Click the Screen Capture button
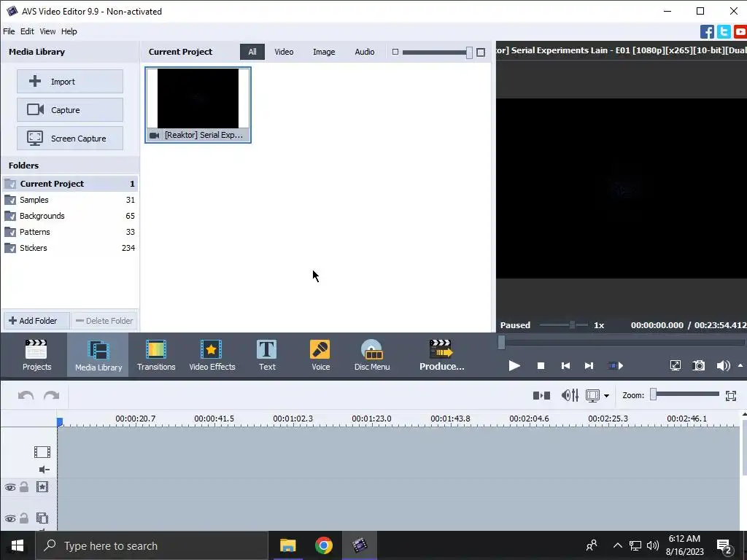This screenshot has width=747, height=560. point(70,139)
